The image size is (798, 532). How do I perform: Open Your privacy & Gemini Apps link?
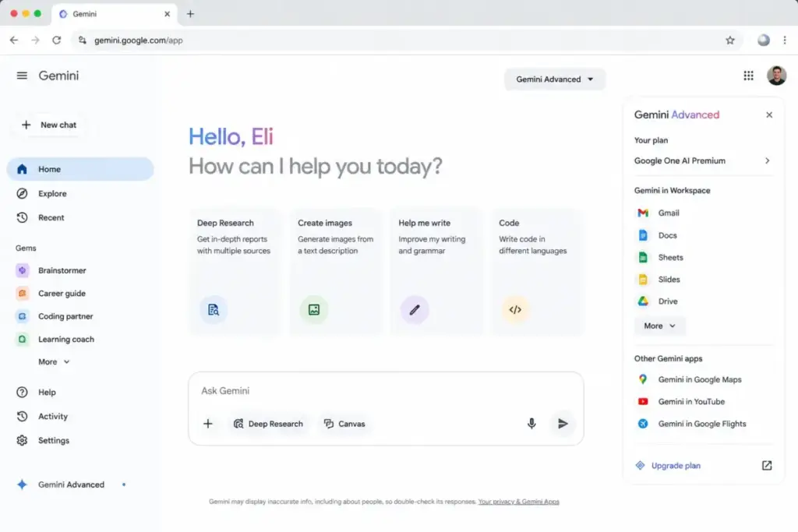[x=518, y=502]
